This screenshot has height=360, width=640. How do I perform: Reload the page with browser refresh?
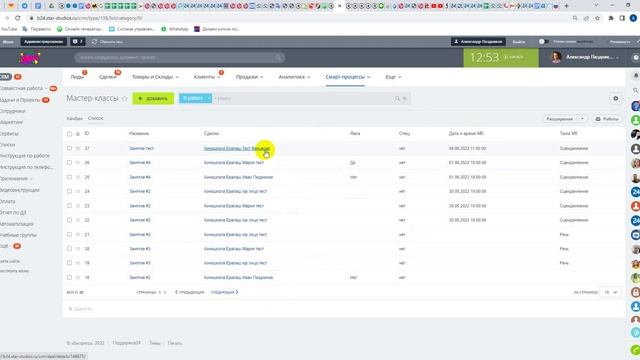pyautogui.click(x=18, y=18)
